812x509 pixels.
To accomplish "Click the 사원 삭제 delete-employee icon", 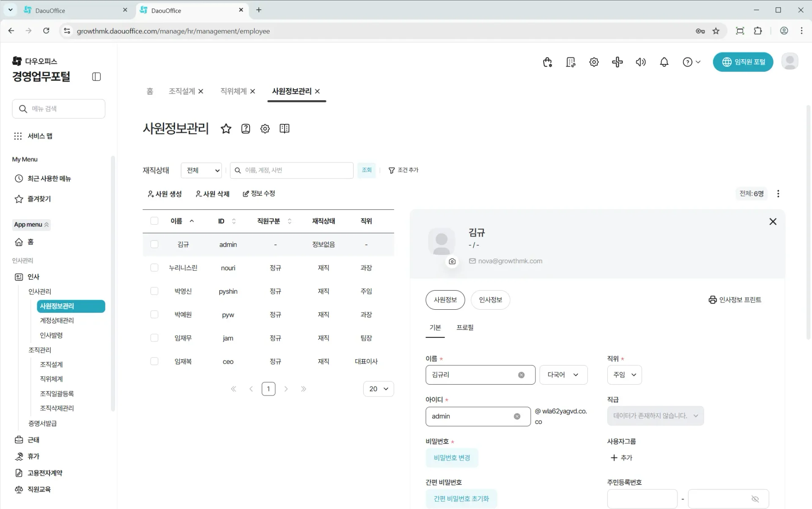I will pyautogui.click(x=198, y=193).
